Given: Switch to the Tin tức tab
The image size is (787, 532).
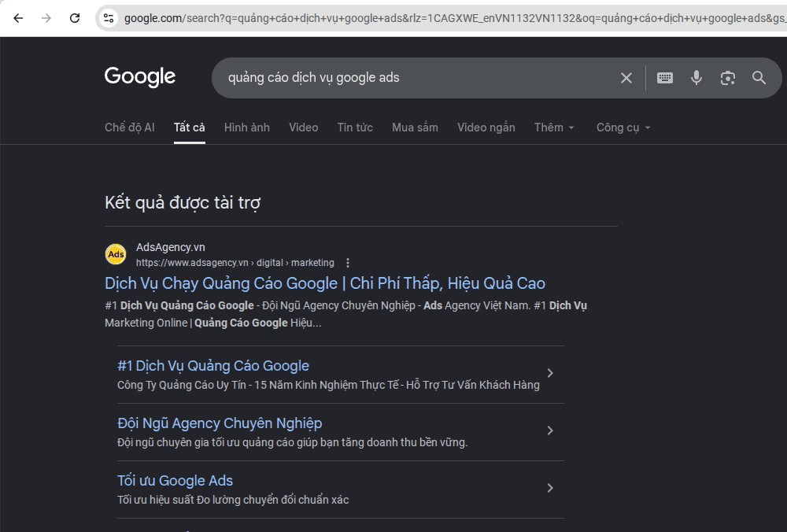Looking at the screenshot, I should coord(355,127).
